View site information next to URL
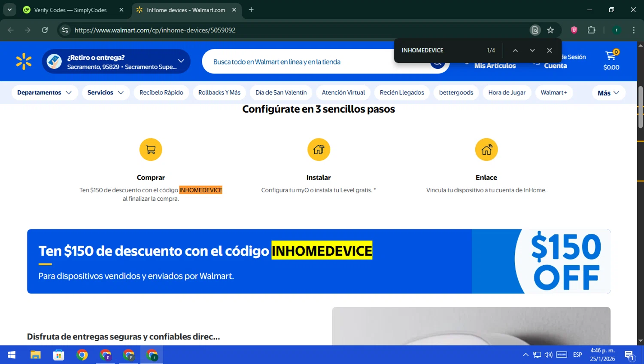The height and width of the screenshot is (364, 644). pyautogui.click(x=65, y=30)
